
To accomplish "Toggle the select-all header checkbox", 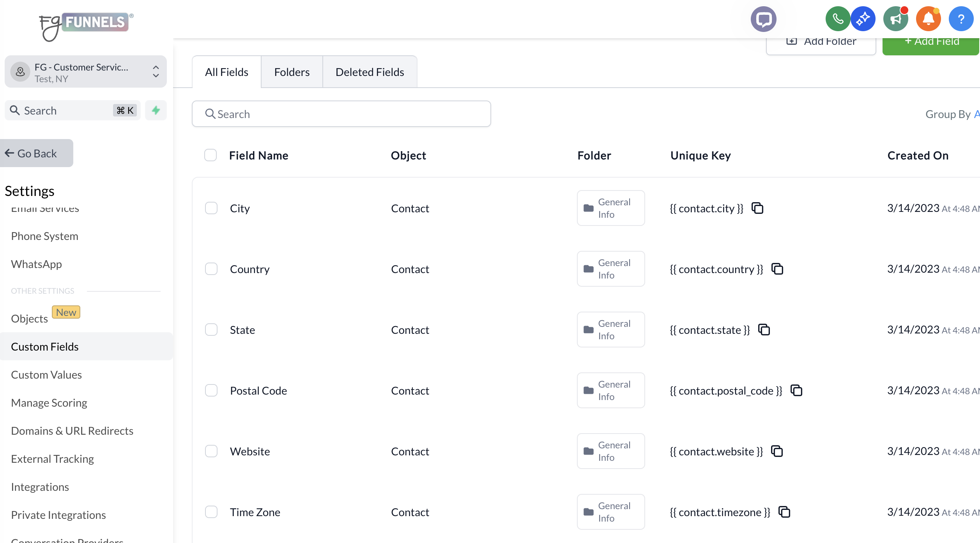I will [x=211, y=155].
